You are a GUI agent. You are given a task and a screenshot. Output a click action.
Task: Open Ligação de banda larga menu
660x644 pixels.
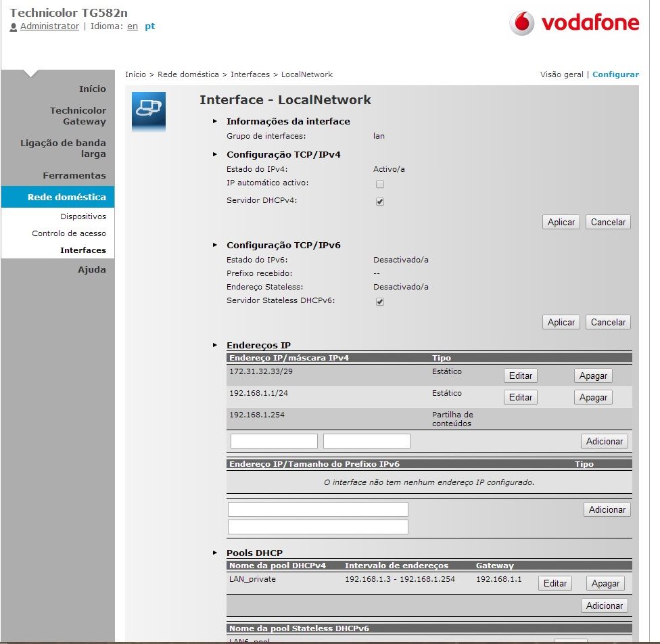click(63, 148)
